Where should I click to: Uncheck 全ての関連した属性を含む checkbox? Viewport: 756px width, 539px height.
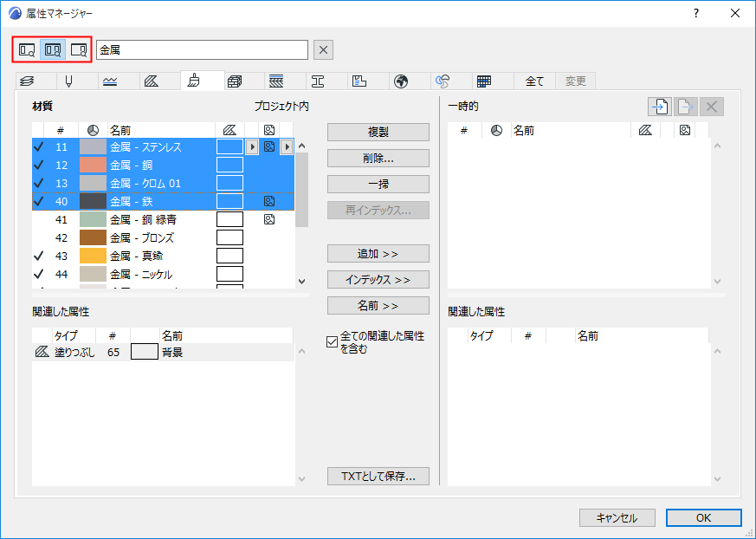[x=333, y=341]
